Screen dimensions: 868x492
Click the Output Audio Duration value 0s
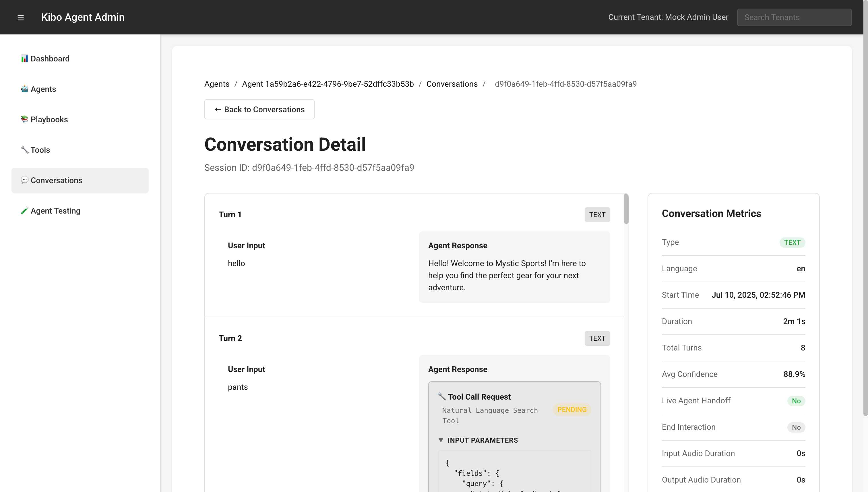[x=801, y=480]
